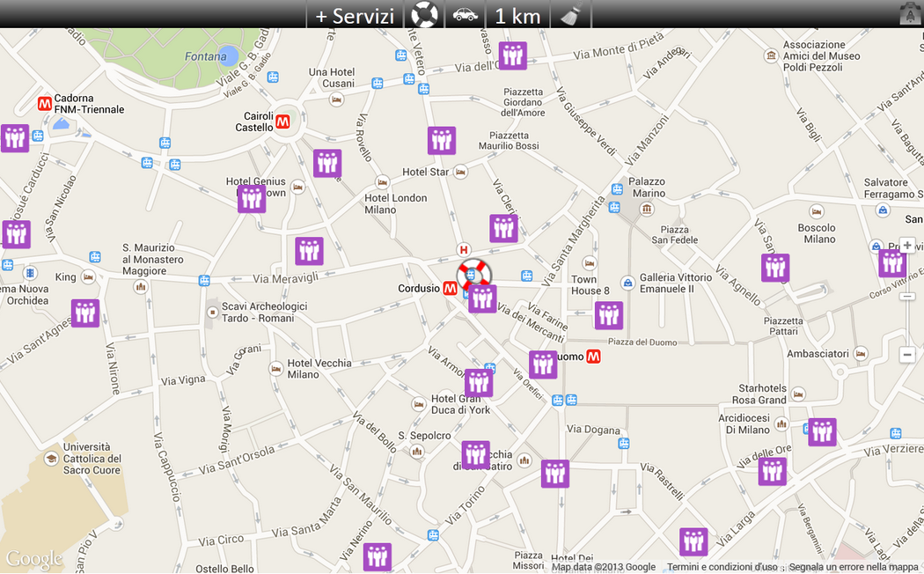Select the lifebuoy marker near Cordusio on the map
Screen dimensions: 924x574
pyautogui.click(x=474, y=275)
